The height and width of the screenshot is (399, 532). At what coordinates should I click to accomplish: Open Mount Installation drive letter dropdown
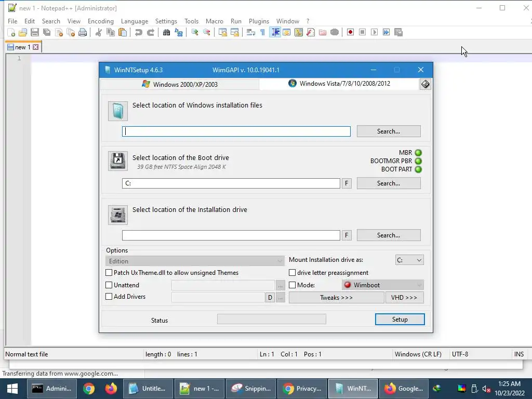pyautogui.click(x=409, y=260)
